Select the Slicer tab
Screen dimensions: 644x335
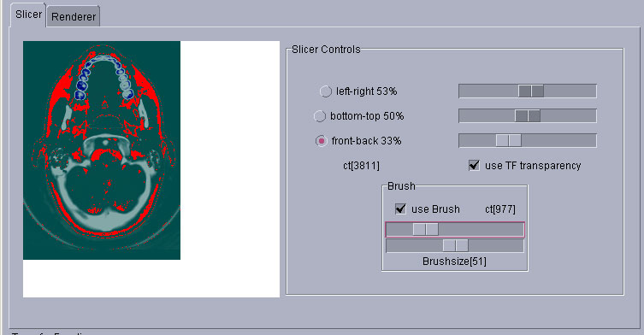(x=28, y=15)
